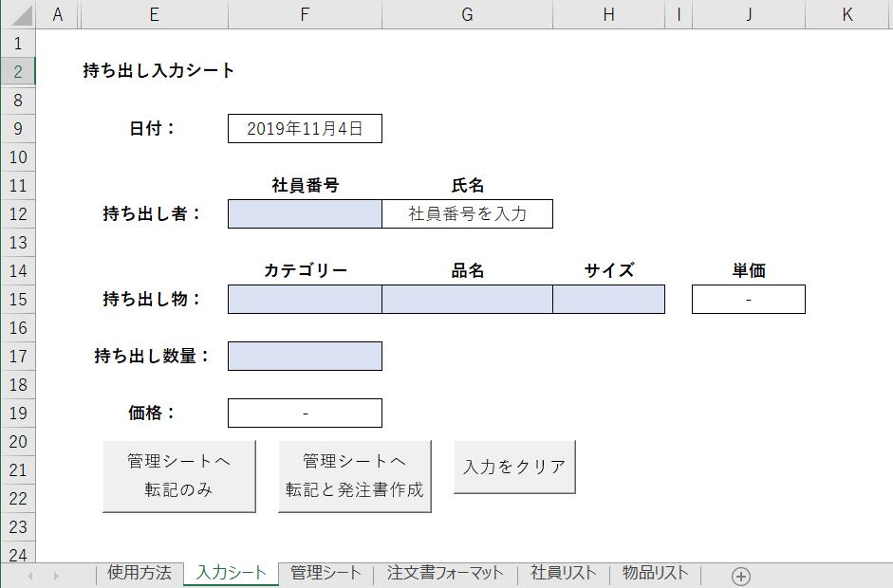
Task: Click the 品名 heading text
Action: click(x=468, y=271)
